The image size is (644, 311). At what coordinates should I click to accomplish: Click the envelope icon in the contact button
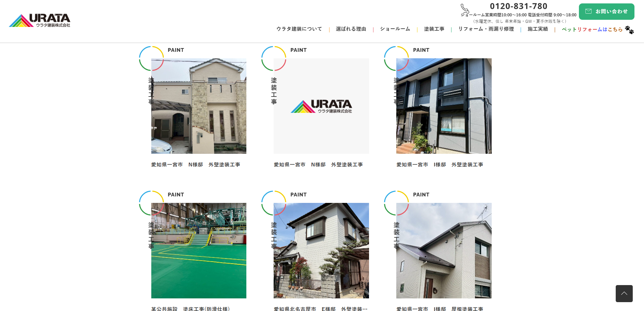[588, 11]
